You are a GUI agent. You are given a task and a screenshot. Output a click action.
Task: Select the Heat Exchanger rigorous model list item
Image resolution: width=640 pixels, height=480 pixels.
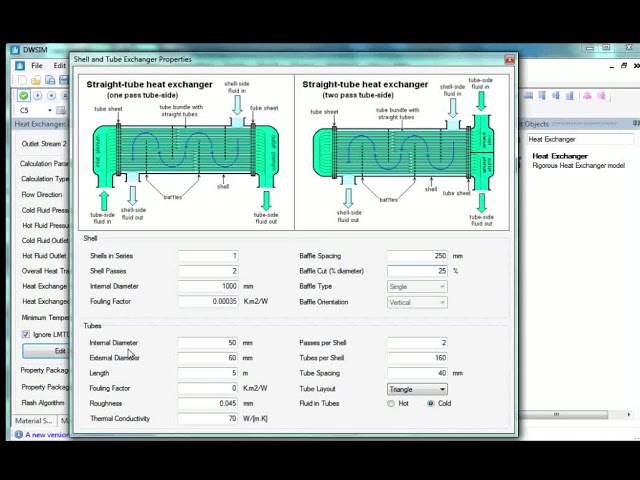pos(578,160)
